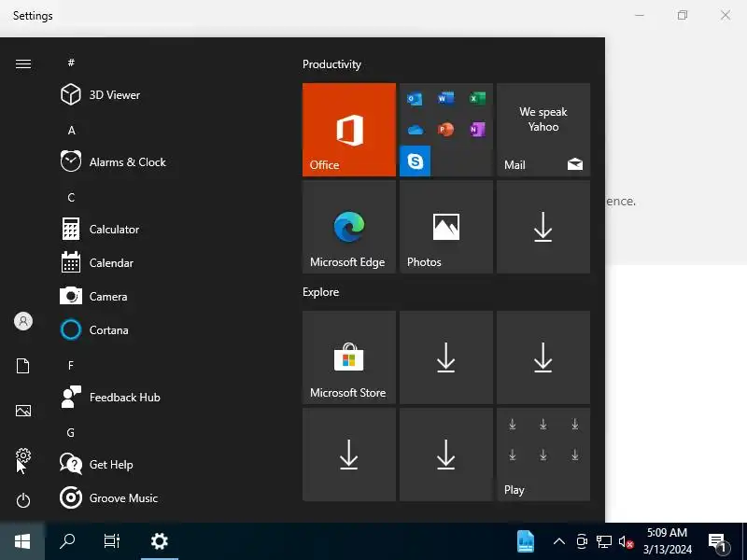Open Word from the Office folder tile

coord(446,99)
